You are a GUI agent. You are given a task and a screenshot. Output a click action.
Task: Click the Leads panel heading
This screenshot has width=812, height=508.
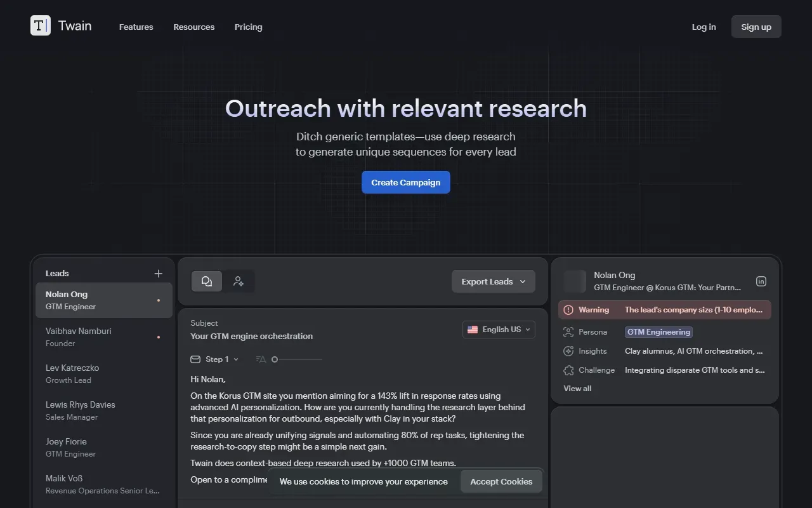click(x=57, y=274)
